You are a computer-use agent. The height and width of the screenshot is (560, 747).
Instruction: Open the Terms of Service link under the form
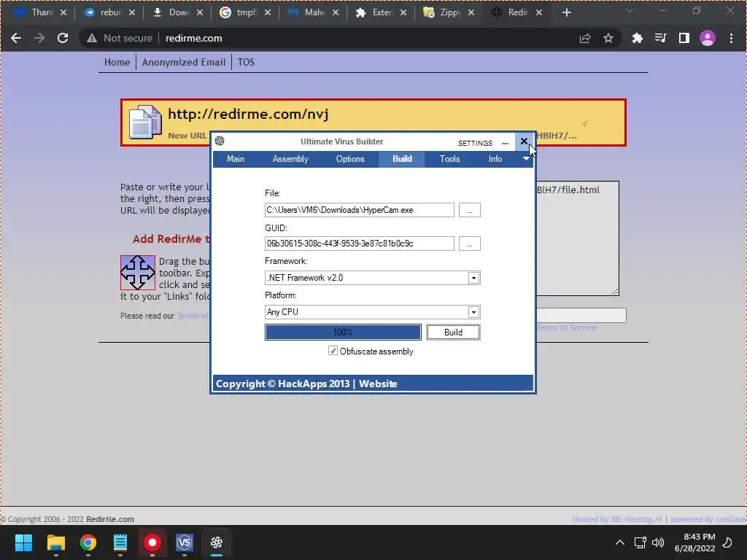566,327
